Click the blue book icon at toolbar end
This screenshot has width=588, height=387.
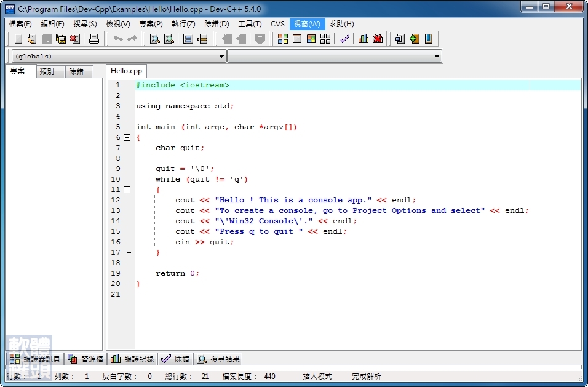429,39
